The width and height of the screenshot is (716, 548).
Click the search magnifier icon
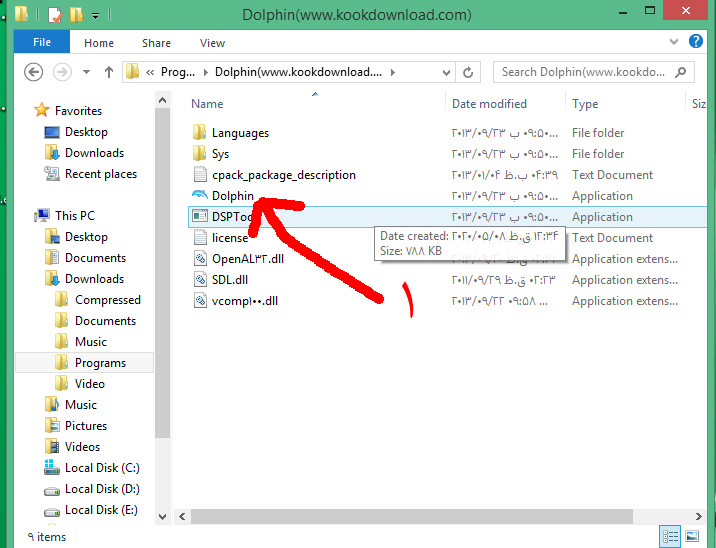[680, 72]
